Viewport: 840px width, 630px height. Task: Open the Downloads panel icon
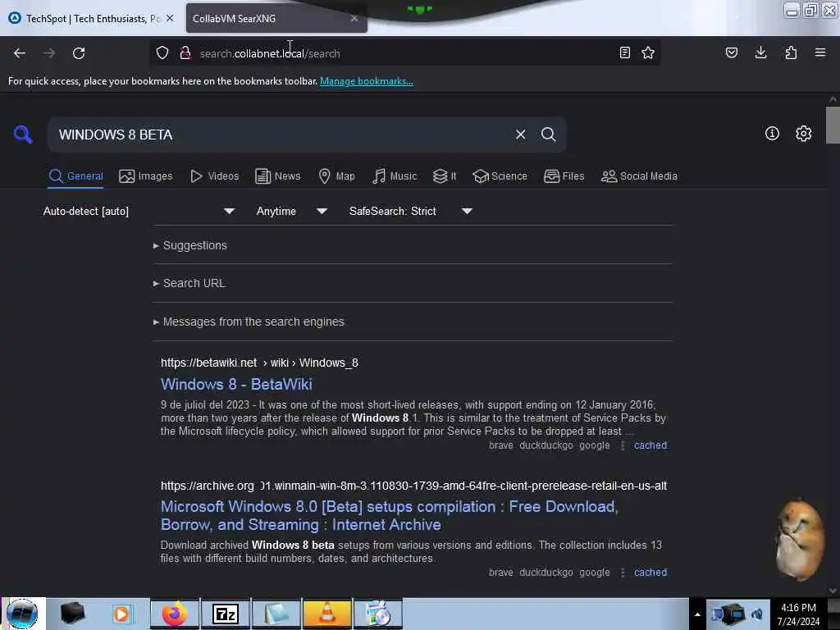[x=760, y=52]
